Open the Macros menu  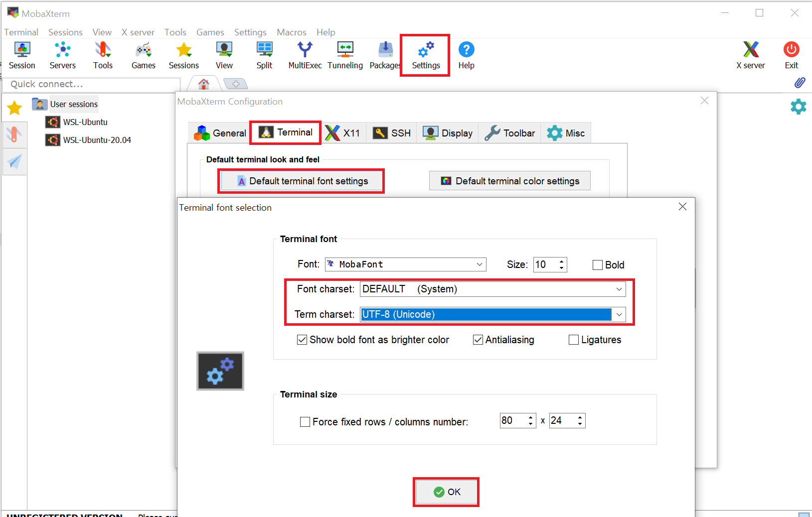[292, 32]
